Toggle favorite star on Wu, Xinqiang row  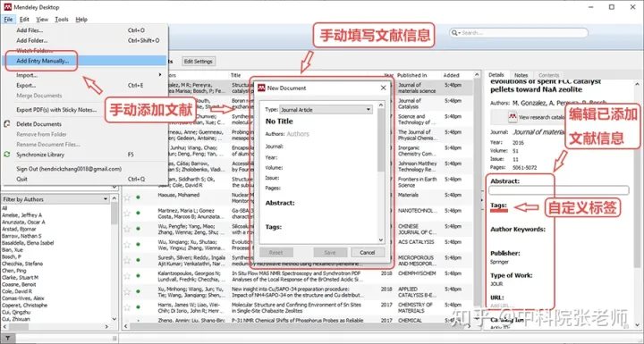pyautogui.click(x=127, y=244)
